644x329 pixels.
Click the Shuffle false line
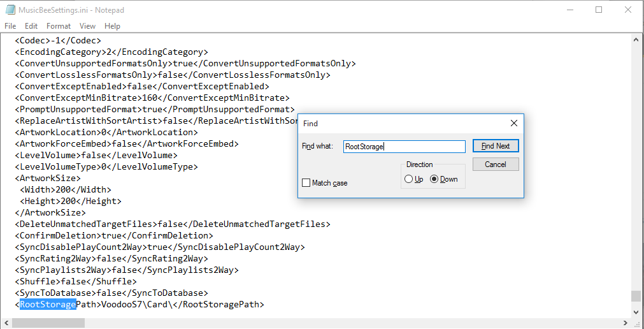point(76,282)
